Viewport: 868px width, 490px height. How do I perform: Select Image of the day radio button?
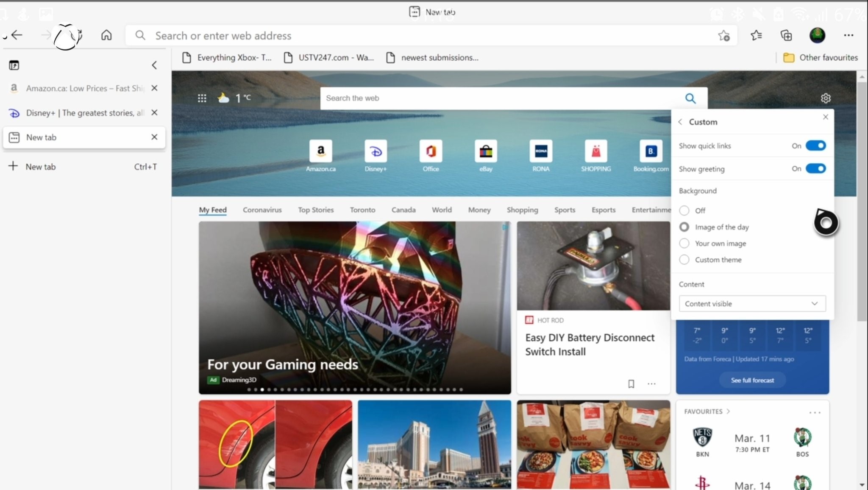click(x=684, y=227)
